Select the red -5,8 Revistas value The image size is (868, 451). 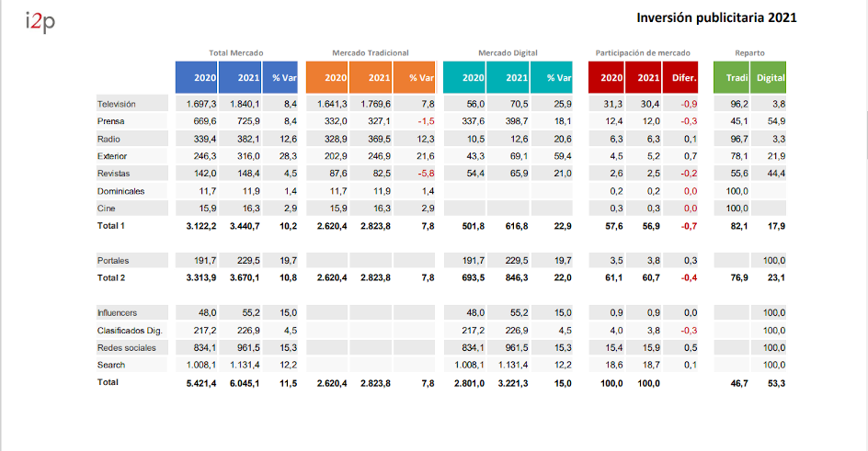coord(420,174)
